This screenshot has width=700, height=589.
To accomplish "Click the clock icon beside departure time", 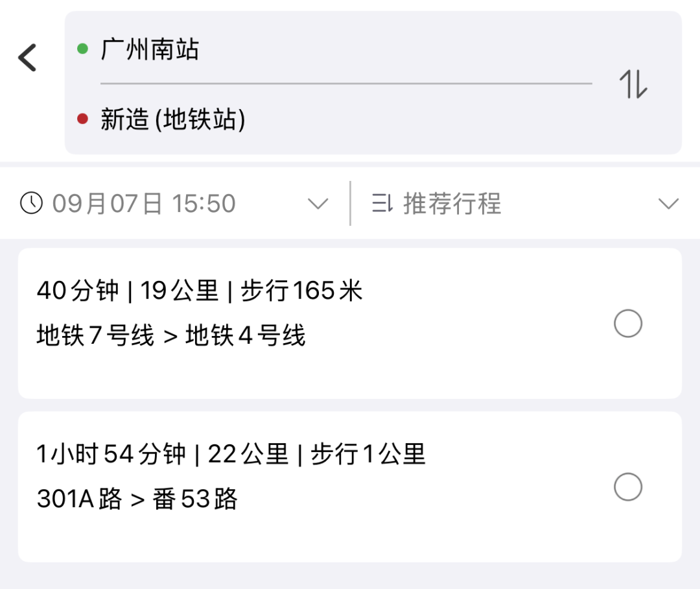I will 31,204.
